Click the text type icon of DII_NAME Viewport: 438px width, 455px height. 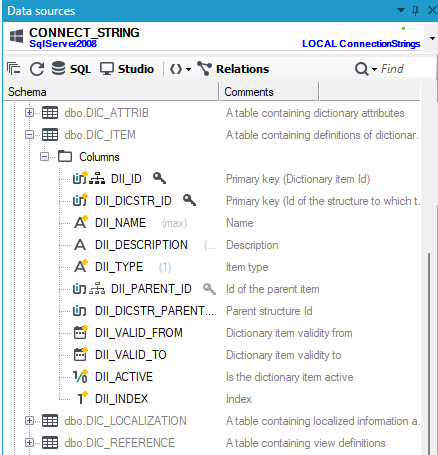point(81,222)
